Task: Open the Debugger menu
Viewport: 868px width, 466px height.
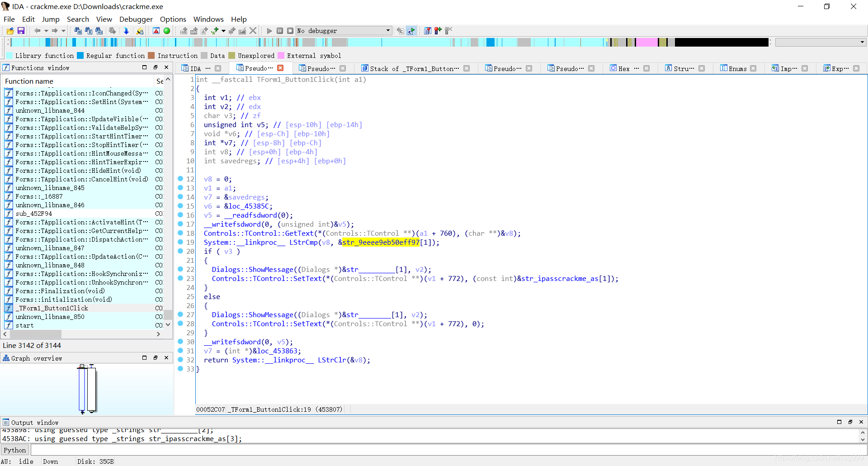Action: [x=136, y=19]
